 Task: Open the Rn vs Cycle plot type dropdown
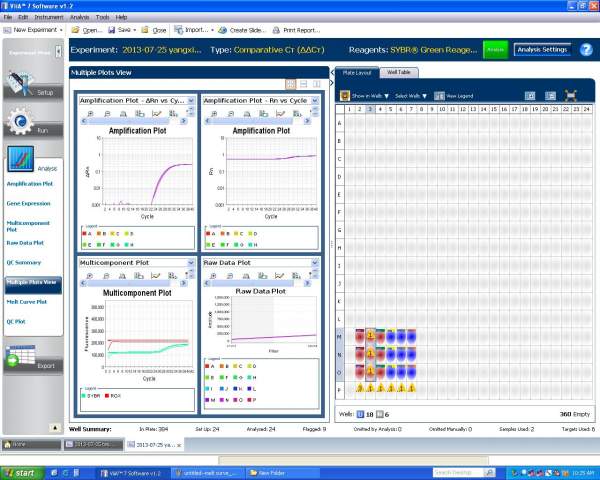(x=315, y=100)
